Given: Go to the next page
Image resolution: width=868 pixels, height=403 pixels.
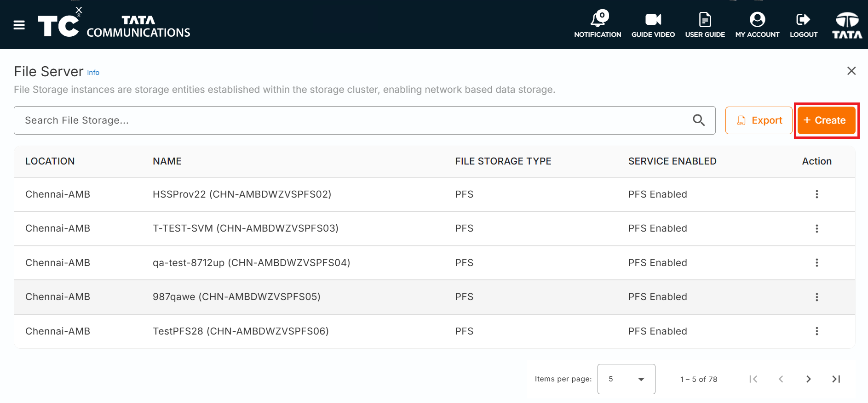Looking at the screenshot, I should coord(808,379).
